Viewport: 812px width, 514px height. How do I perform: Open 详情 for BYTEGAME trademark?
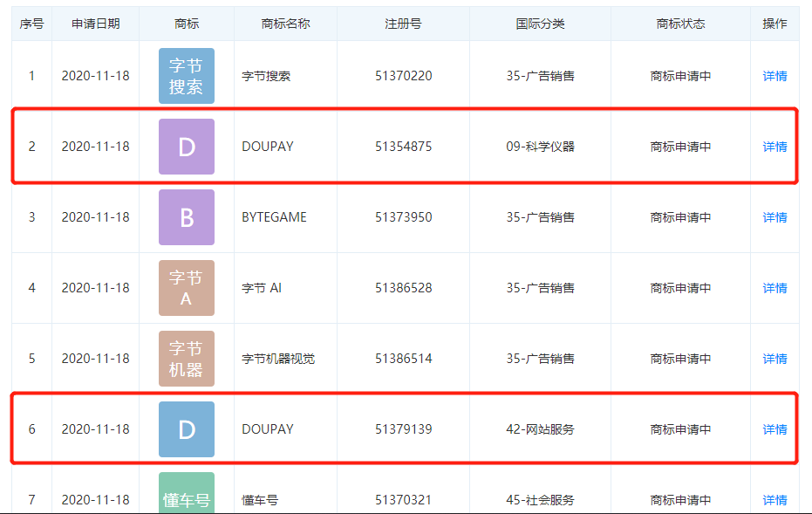(774, 217)
